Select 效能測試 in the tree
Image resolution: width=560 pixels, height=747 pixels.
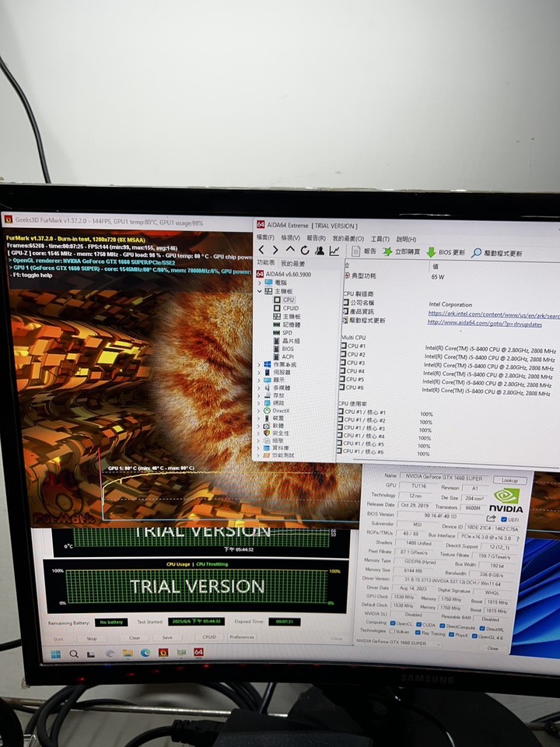click(278, 455)
